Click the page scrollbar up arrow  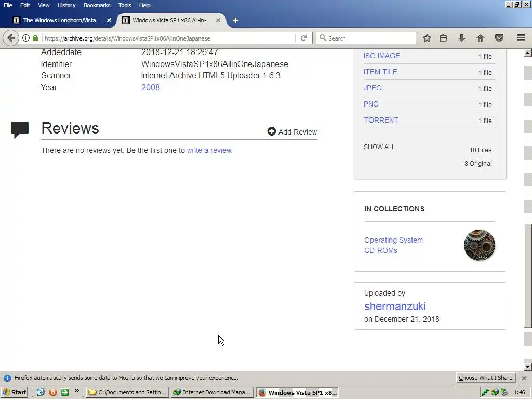click(528, 53)
